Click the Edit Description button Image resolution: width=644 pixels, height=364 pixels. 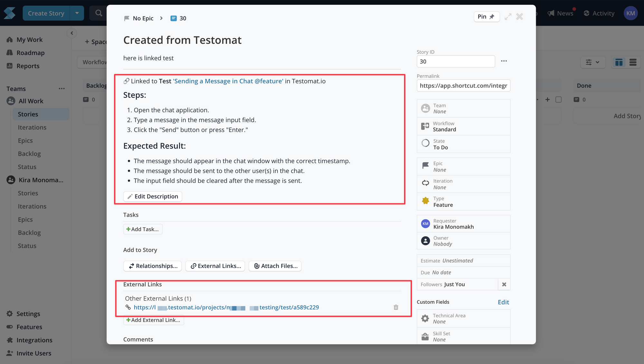[152, 196]
